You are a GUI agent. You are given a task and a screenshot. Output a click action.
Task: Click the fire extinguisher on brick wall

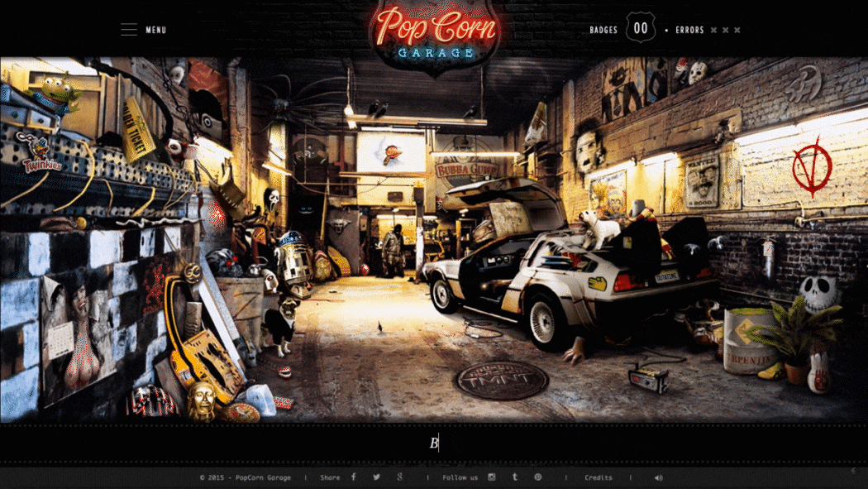(768, 259)
